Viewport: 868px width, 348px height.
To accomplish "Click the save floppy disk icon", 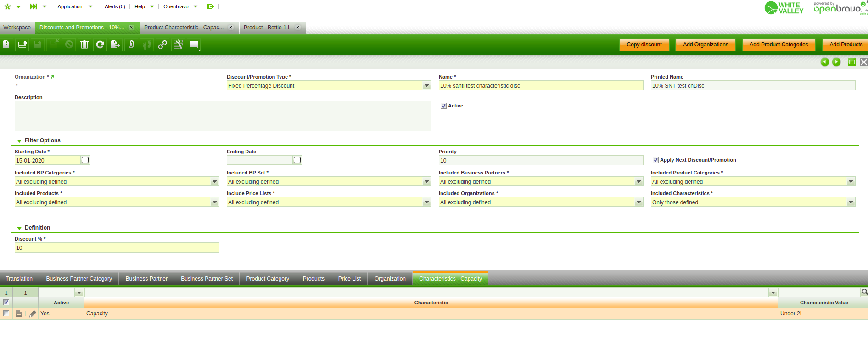I will click(38, 45).
